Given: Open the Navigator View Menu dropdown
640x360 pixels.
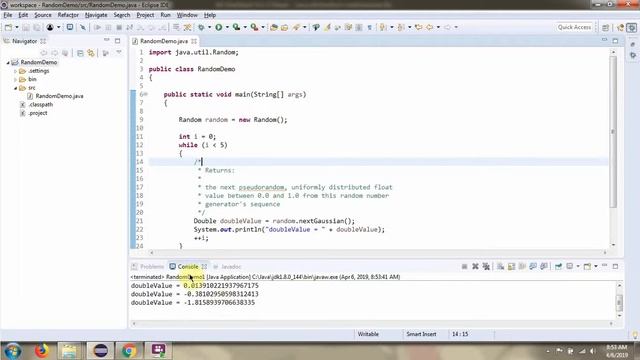Looking at the screenshot, I should coord(119,53).
